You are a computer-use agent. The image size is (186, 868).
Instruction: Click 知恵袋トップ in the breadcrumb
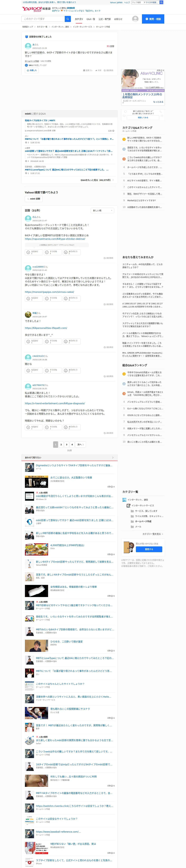coord(28,27)
